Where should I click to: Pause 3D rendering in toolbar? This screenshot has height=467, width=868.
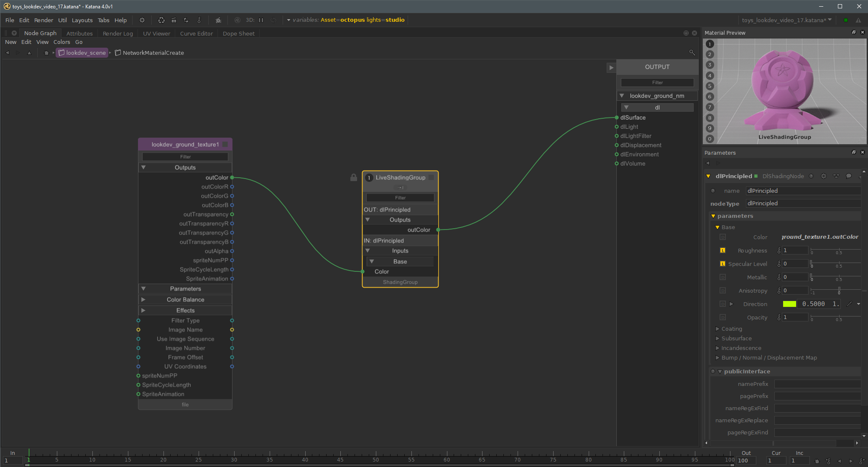[x=261, y=20]
